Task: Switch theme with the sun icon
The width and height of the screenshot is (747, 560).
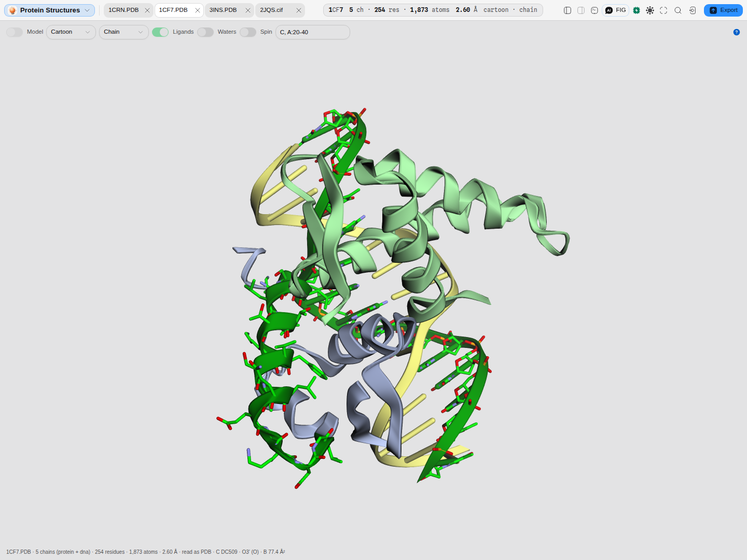Action: pyautogui.click(x=650, y=10)
